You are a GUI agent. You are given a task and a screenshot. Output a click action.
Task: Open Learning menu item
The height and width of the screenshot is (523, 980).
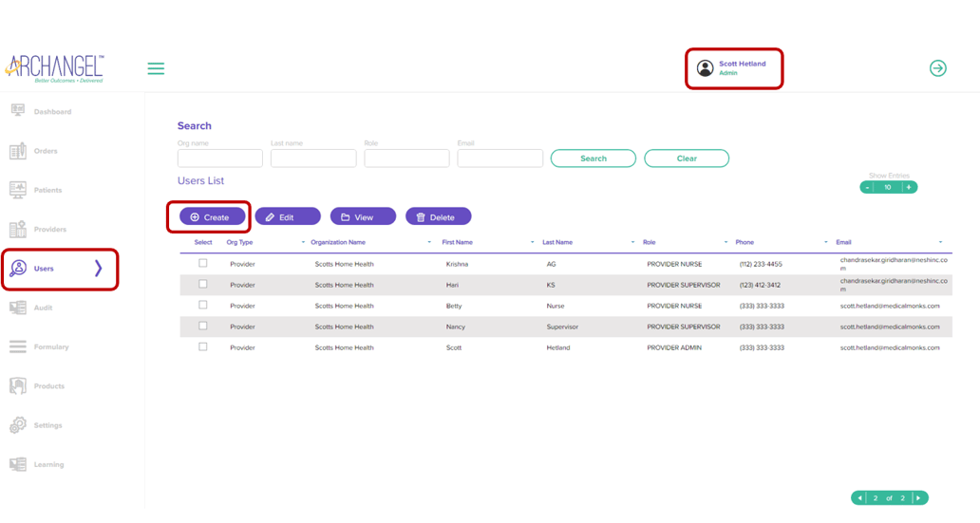(x=48, y=465)
